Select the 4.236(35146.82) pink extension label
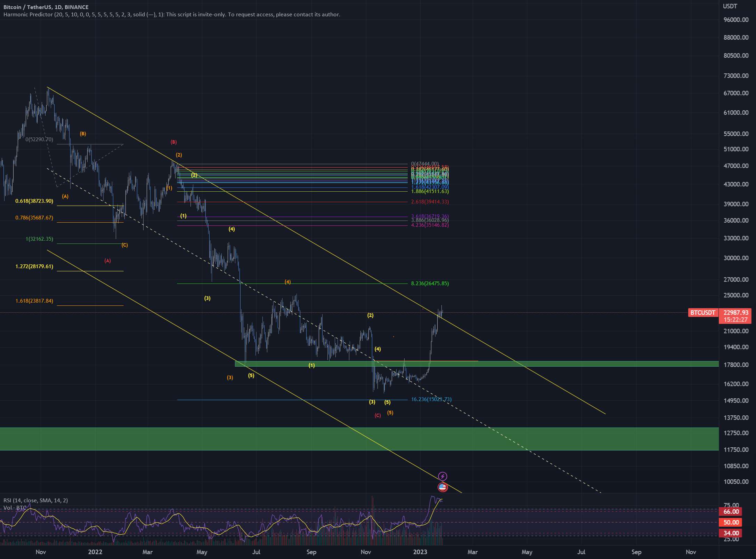This screenshot has width=756, height=559. [430, 225]
